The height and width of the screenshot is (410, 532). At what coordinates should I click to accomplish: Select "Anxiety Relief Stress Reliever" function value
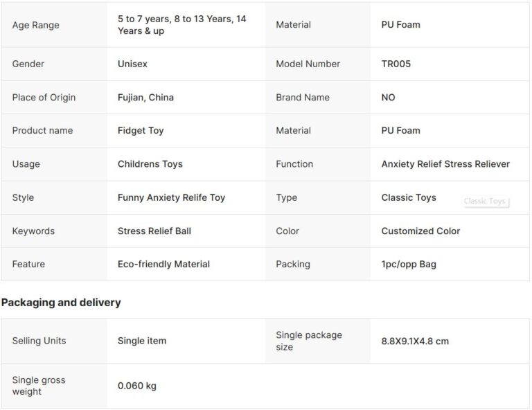pyautogui.click(x=445, y=164)
